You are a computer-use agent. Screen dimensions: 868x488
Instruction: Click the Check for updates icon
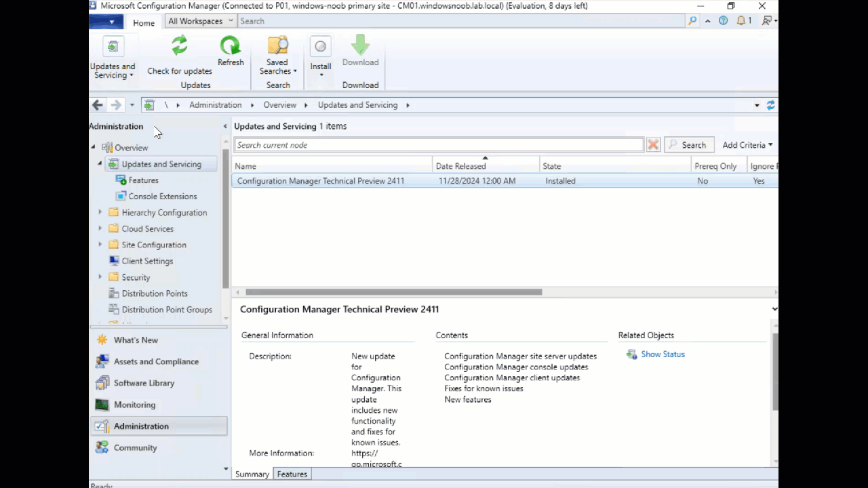coord(179,47)
